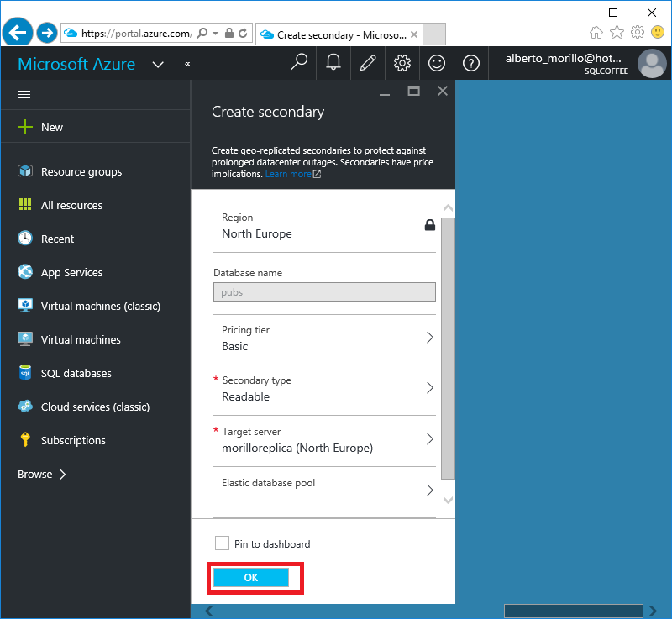Open browser tools gear icon
This screenshot has width=672, height=619.
coord(638,32)
